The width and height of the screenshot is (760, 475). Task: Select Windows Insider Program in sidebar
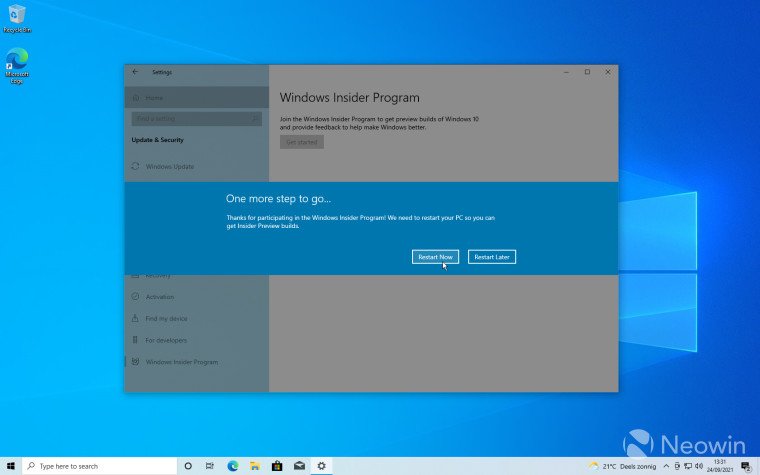pyautogui.click(x=197, y=362)
